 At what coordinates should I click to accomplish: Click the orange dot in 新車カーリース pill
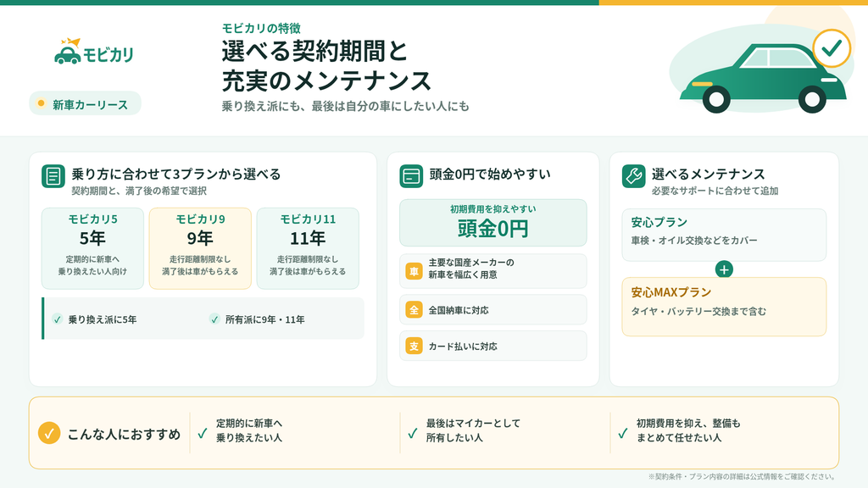click(x=41, y=103)
